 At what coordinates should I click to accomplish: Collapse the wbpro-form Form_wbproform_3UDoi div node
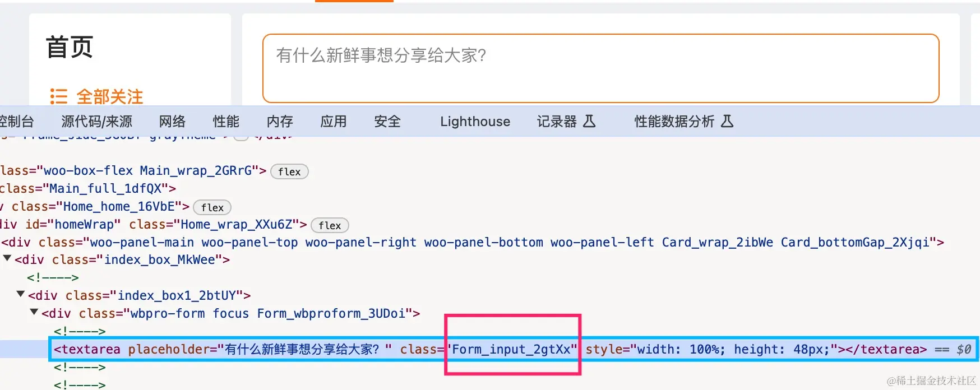tap(34, 312)
